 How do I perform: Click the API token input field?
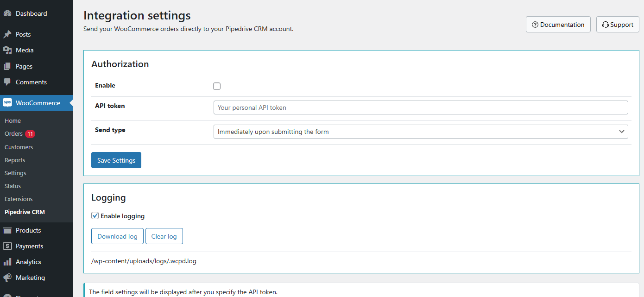click(x=421, y=107)
